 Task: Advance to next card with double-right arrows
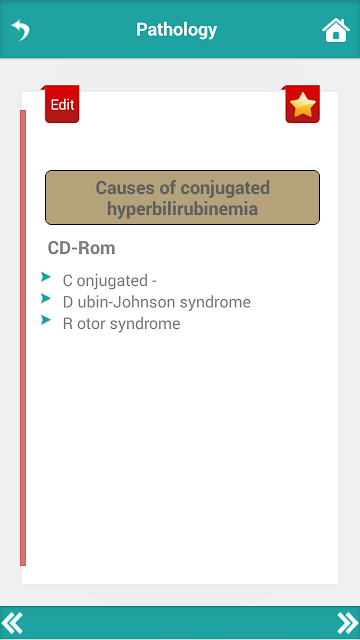347,623
